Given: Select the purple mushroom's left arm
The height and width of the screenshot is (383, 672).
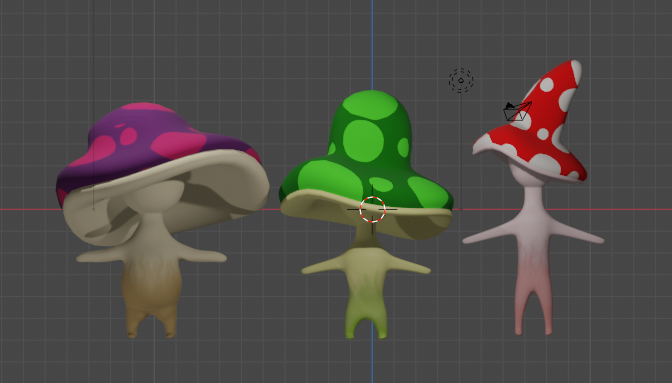Looking at the screenshot, I should coord(102,256).
